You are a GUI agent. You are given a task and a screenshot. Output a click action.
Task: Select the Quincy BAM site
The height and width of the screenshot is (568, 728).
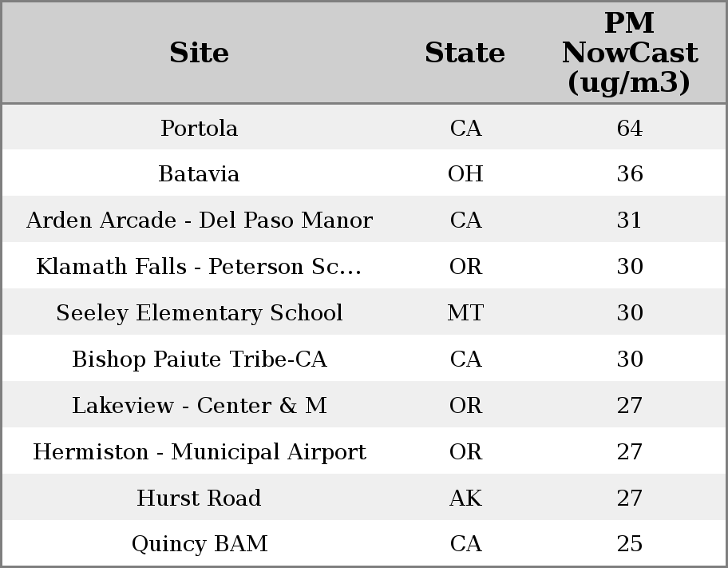199,544
